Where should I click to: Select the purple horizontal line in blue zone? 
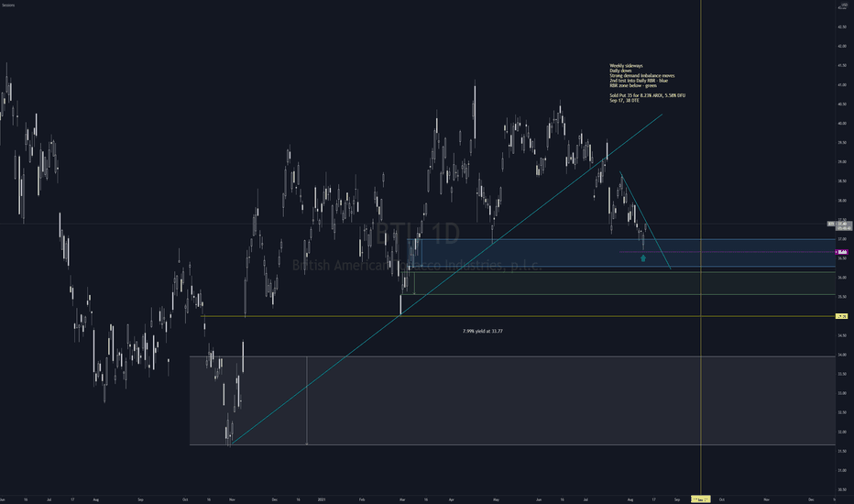[x=728, y=252]
